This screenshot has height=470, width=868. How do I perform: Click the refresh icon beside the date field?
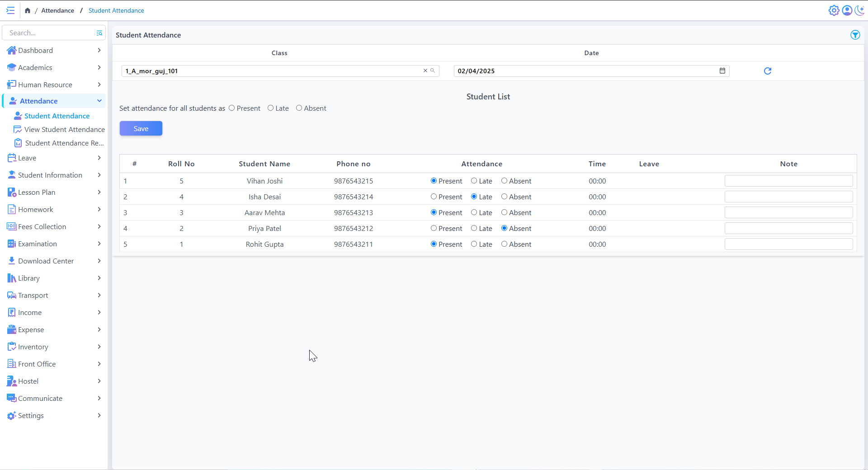767,71
